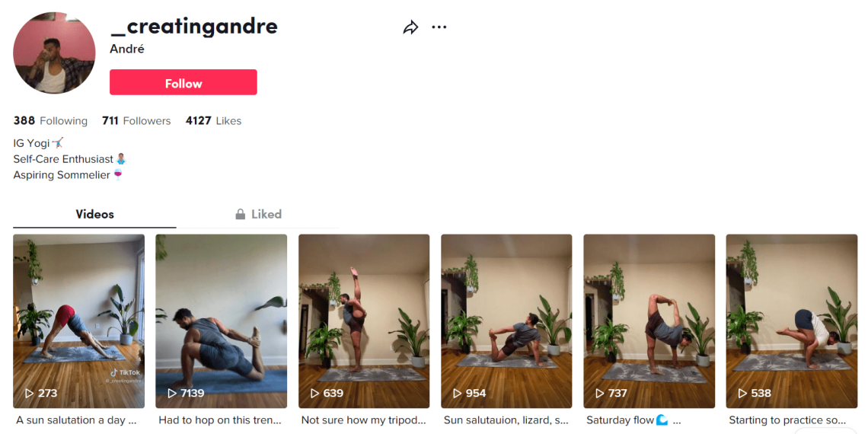Click play icon on the 737-views video
Image resolution: width=868 pixels, height=434 pixels.
[x=599, y=393]
